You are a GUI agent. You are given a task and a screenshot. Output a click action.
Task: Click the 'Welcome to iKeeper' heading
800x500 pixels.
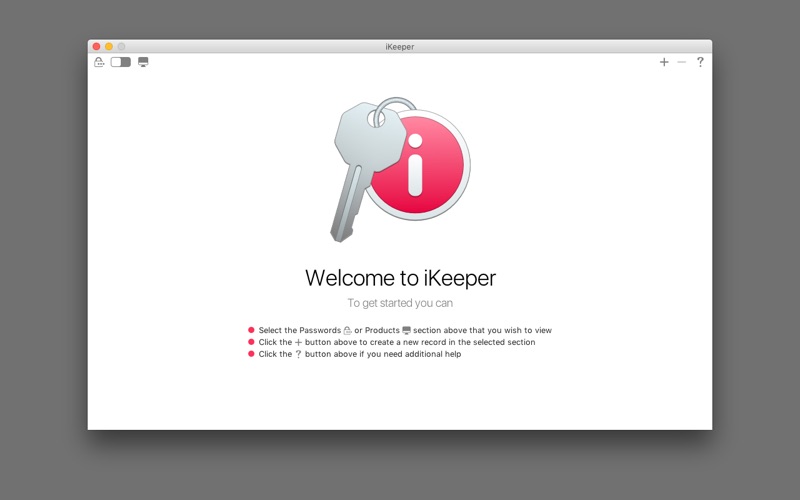point(401,278)
